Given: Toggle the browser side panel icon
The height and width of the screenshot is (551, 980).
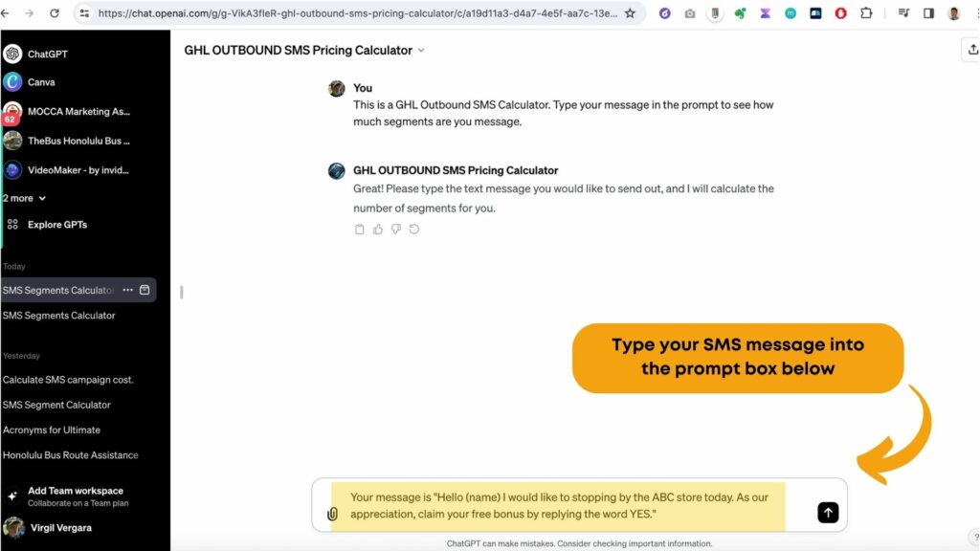Looking at the screenshot, I should [928, 13].
